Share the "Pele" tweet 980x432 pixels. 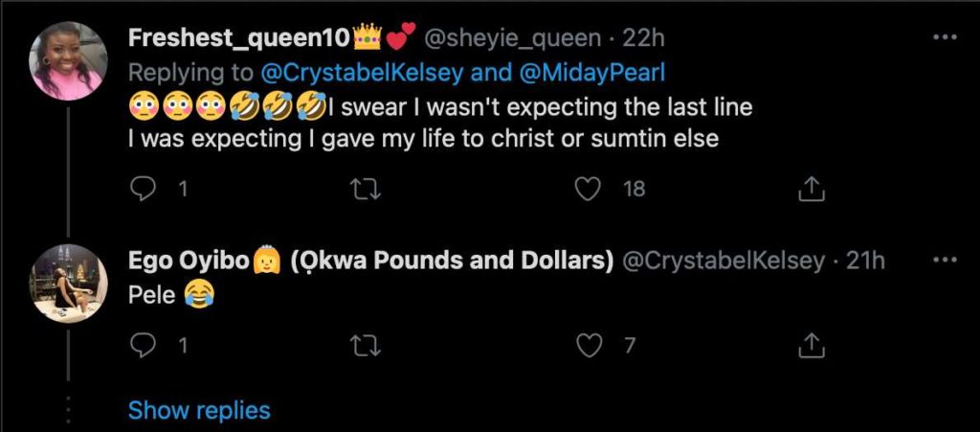[x=811, y=346]
